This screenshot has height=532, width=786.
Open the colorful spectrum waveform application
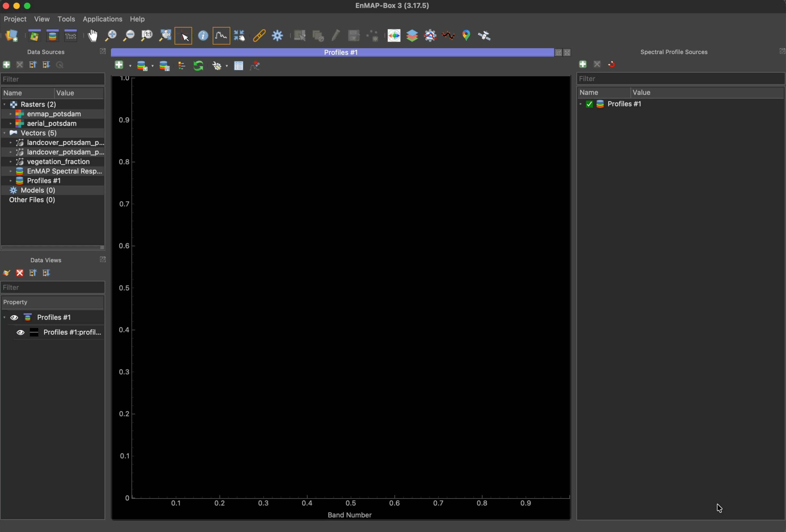[x=394, y=36]
